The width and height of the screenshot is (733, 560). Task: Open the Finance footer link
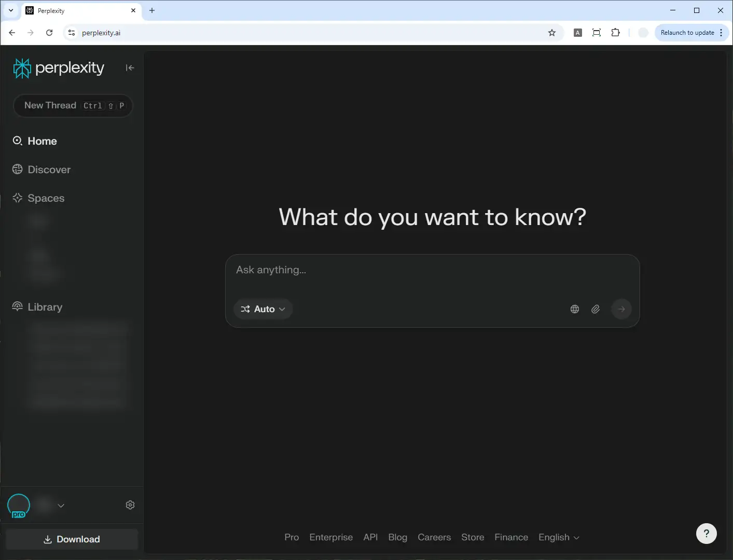point(511,538)
